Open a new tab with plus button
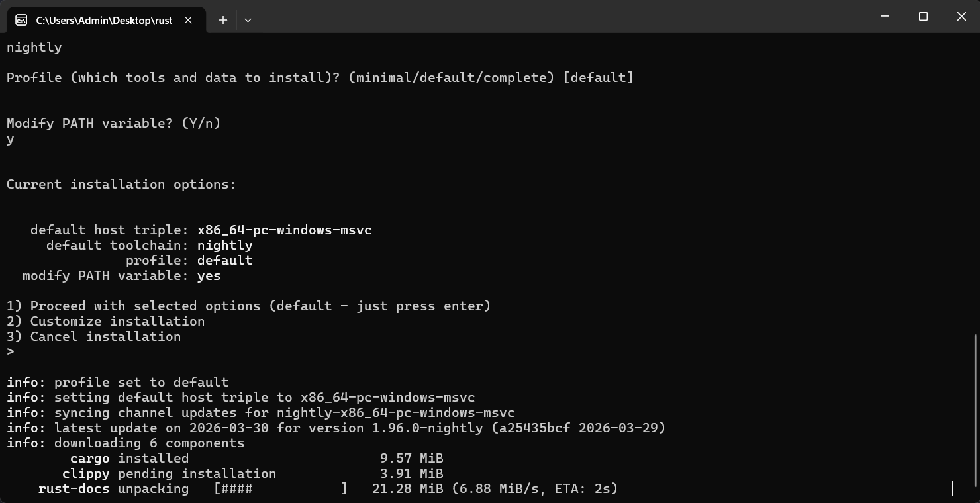The width and height of the screenshot is (980, 503). click(223, 20)
